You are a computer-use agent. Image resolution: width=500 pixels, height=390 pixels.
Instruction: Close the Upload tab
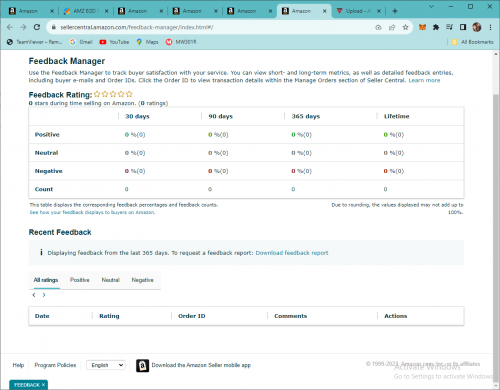click(379, 11)
